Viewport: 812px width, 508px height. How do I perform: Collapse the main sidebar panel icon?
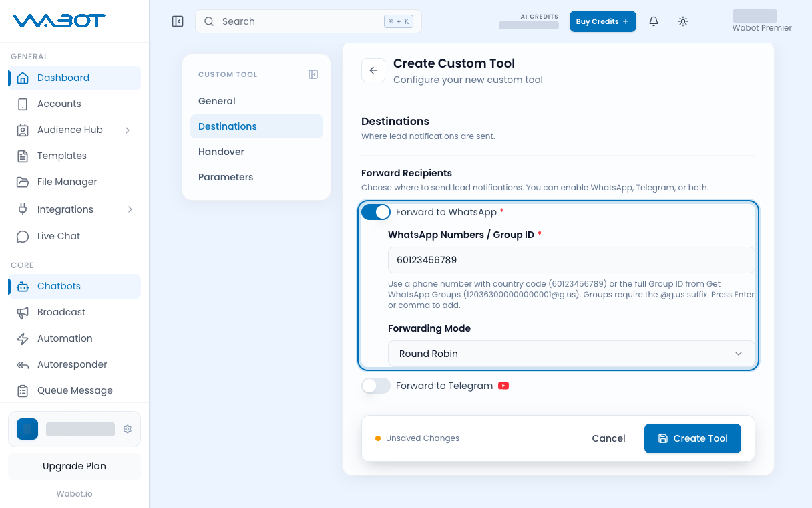[178, 21]
